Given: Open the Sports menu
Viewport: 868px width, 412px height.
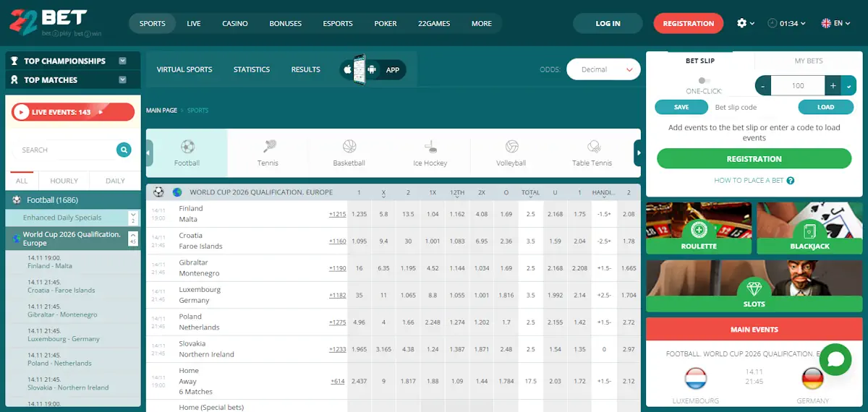Looking at the screenshot, I should pyautogui.click(x=153, y=23).
